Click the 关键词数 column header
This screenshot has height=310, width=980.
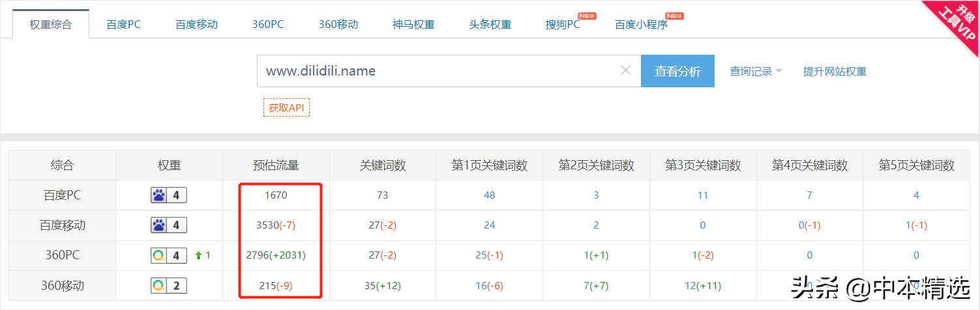(x=383, y=165)
